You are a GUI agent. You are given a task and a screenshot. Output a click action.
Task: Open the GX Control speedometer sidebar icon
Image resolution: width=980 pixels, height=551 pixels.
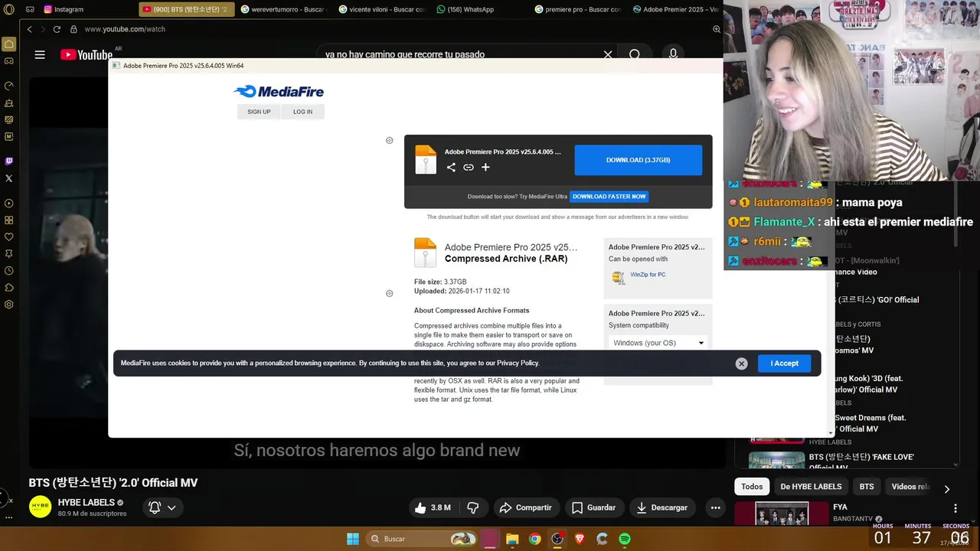click(9, 86)
